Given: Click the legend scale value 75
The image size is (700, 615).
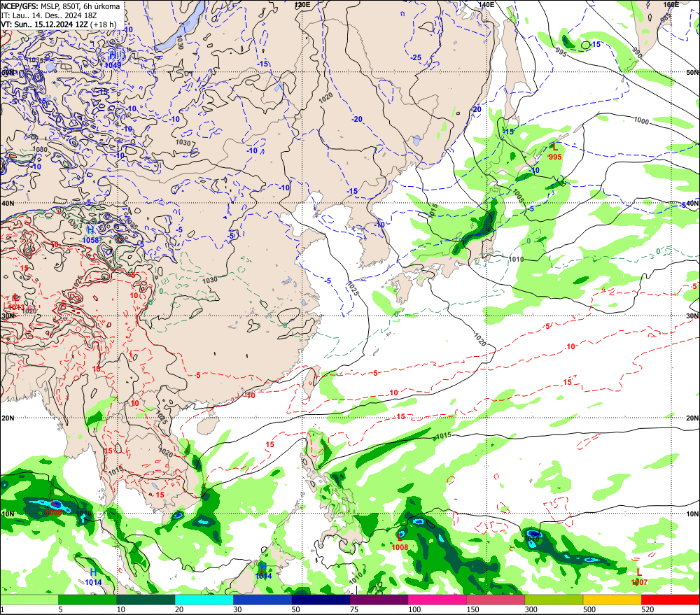Looking at the screenshot, I should point(354,609).
